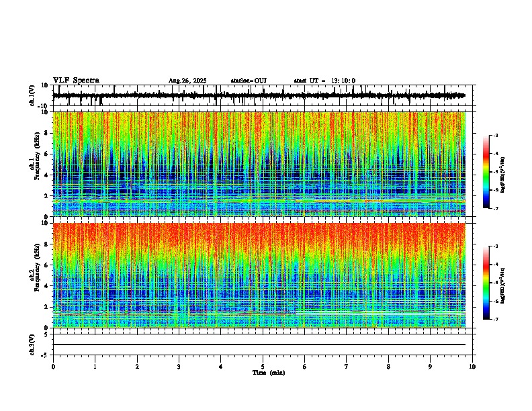Click the "4" kHz tick of ch.1 spectrogram
The width and height of the screenshot is (532, 411).
click(46, 175)
